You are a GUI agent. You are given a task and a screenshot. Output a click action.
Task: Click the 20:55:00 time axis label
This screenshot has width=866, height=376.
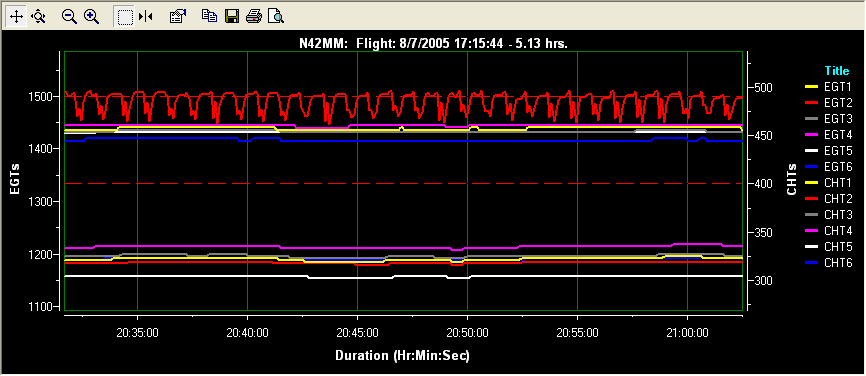(x=578, y=333)
